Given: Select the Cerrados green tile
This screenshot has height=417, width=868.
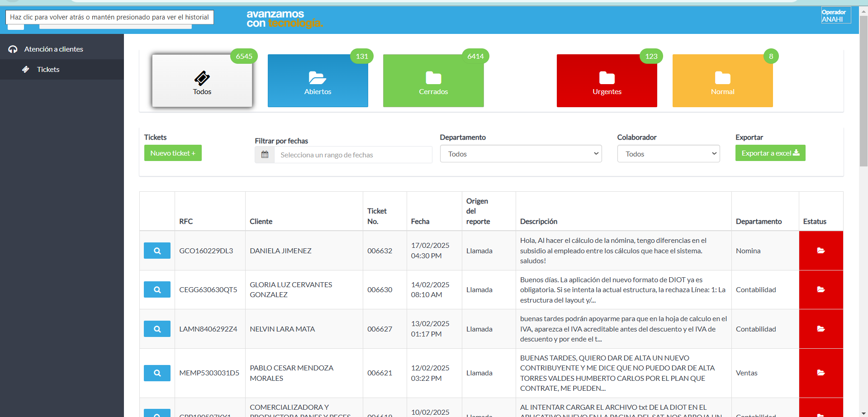Looking at the screenshot, I should 433,81.
